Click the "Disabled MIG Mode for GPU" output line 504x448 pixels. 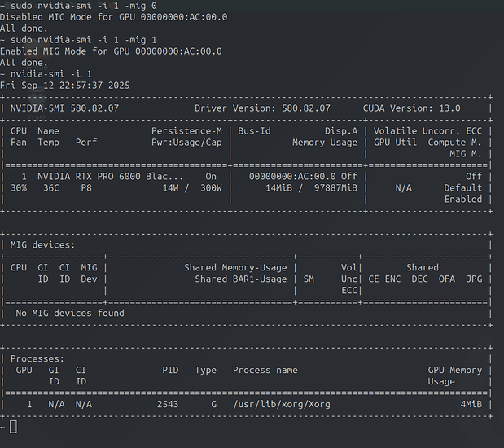[x=113, y=16]
